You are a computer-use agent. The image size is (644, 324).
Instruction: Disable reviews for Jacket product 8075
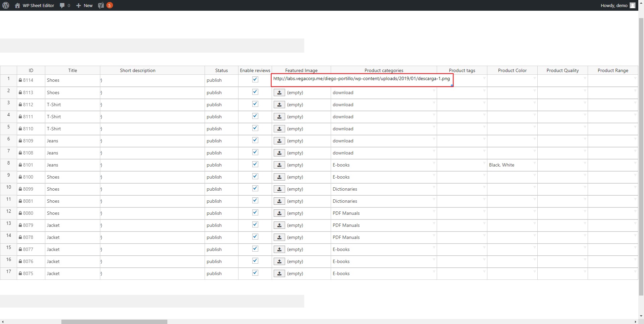255,273
